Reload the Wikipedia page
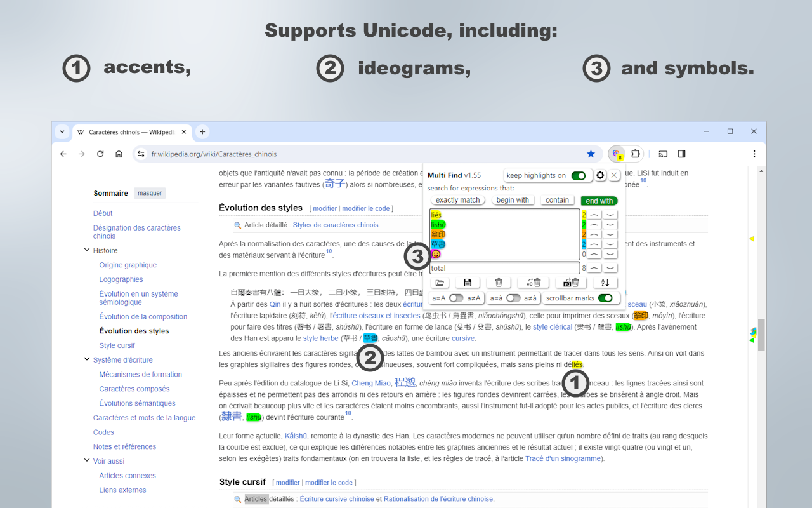This screenshot has height=508, width=812. click(x=100, y=154)
